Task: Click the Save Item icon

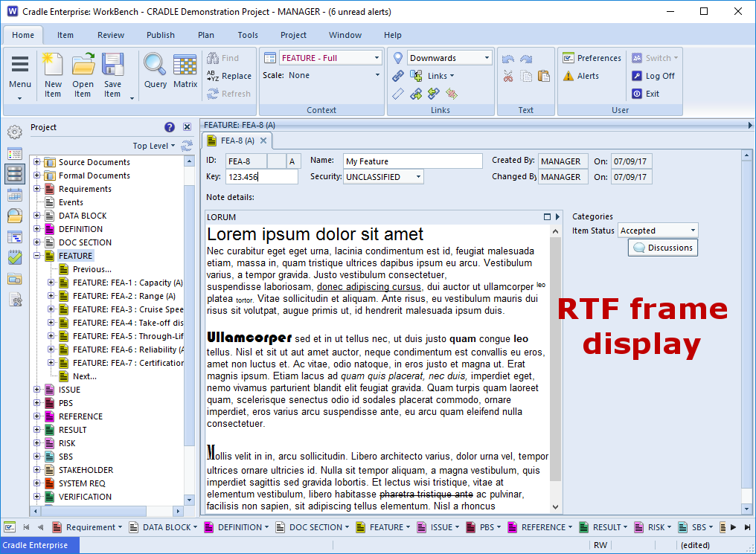Action: [x=113, y=74]
